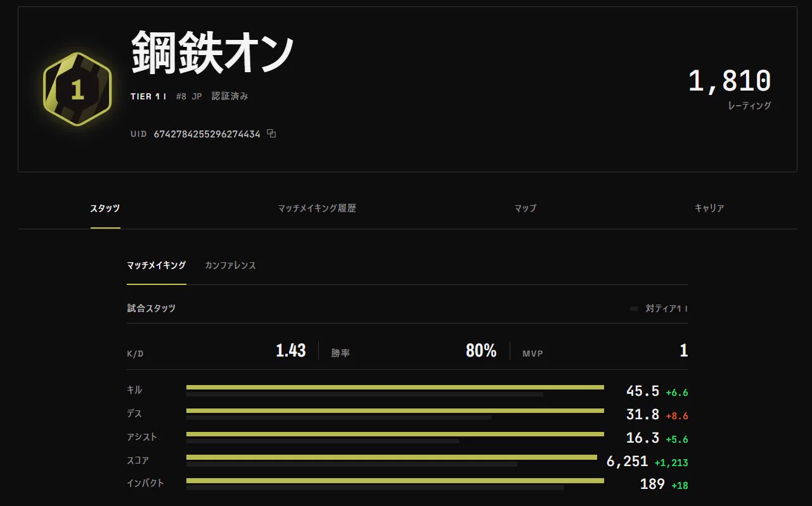Click the +1,213 score difference
This screenshot has height=506, width=812.
[671, 463]
